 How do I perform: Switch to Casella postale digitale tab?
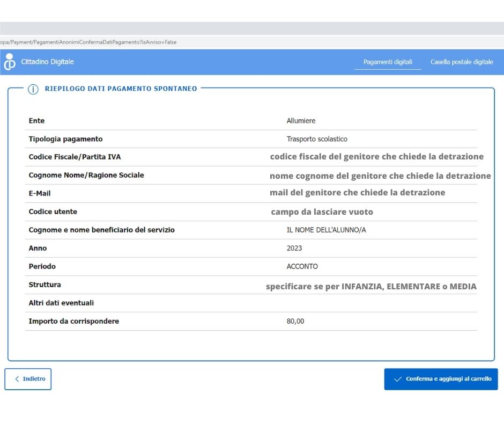[x=462, y=62]
